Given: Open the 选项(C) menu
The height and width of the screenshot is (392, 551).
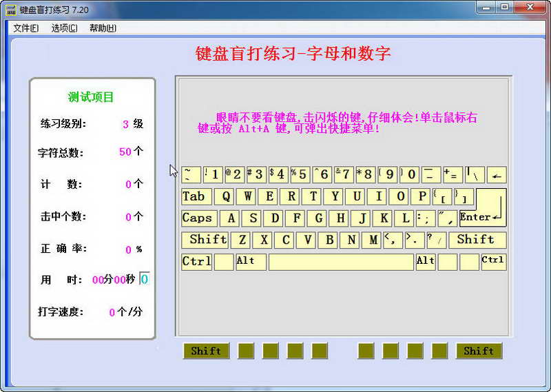Looking at the screenshot, I should (x=64, y=28).
